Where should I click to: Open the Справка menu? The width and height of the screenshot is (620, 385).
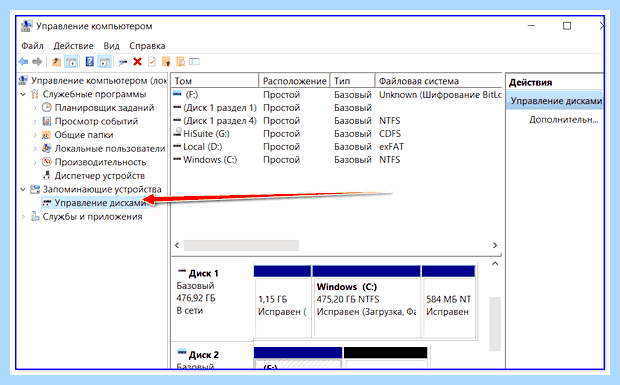147,46
